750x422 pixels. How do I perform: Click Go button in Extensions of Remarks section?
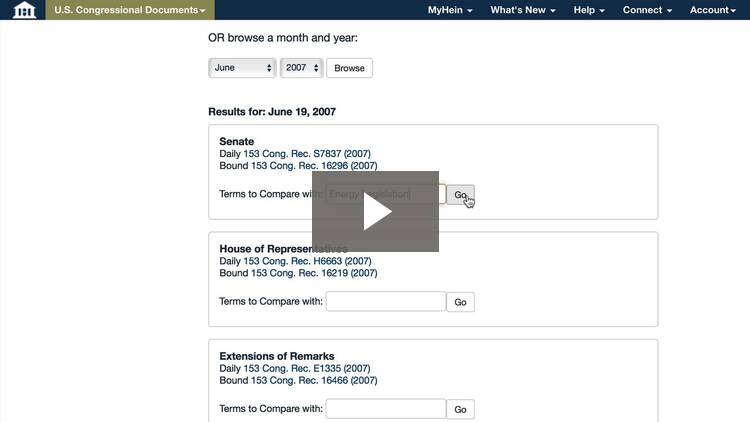coord(460,409)
